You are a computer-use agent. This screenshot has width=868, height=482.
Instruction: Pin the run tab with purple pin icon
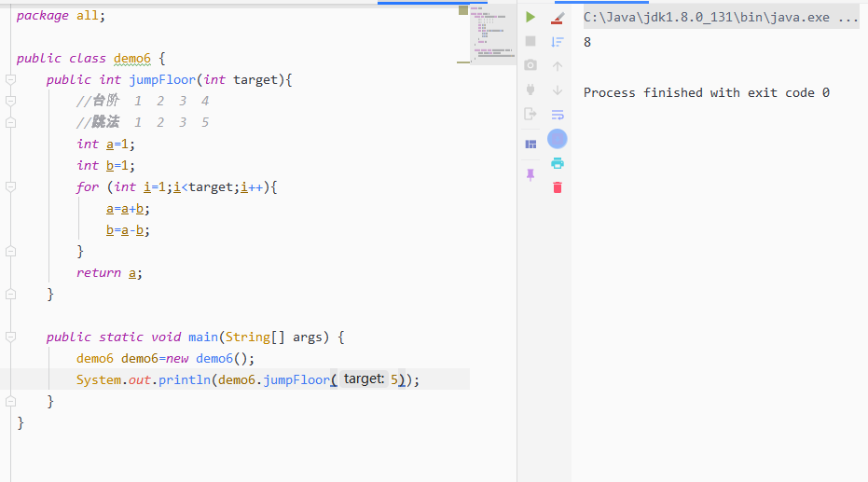click(x=530, y=175)
